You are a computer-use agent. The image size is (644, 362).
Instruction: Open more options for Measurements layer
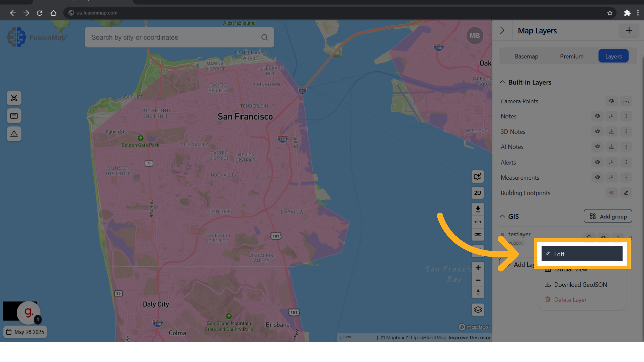[626, 178]
